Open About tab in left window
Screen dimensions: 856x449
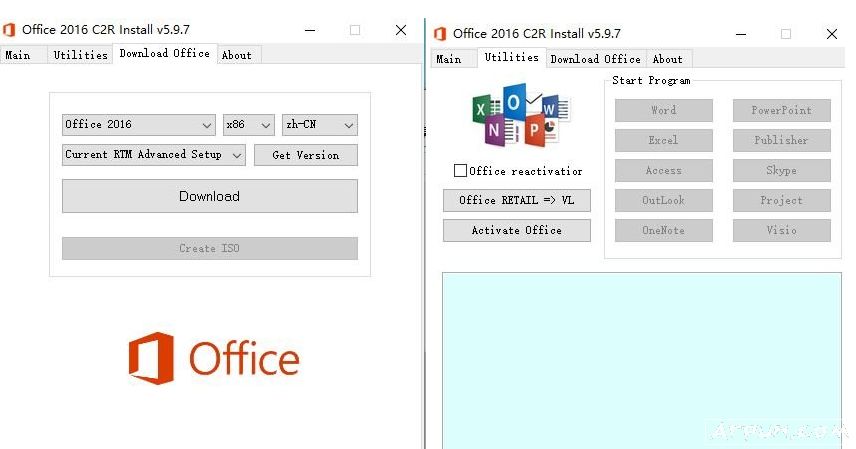[x=237, y=55]
